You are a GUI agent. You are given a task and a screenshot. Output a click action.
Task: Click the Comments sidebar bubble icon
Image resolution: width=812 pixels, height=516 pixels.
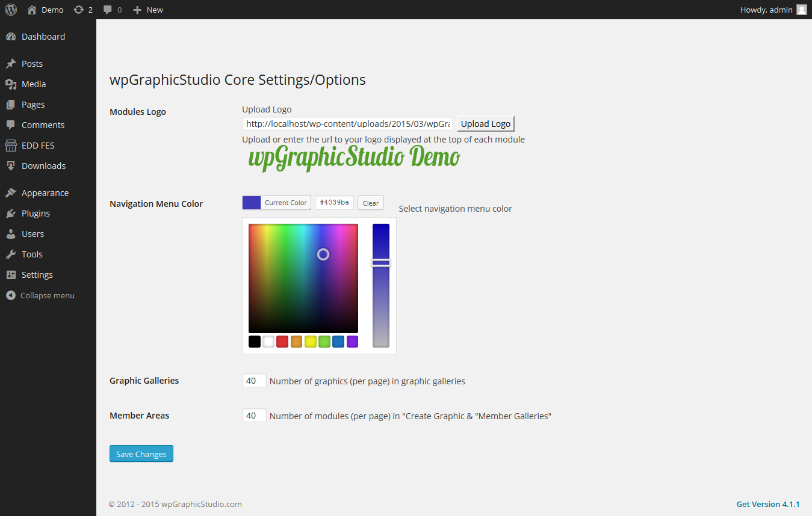point(11,125)
